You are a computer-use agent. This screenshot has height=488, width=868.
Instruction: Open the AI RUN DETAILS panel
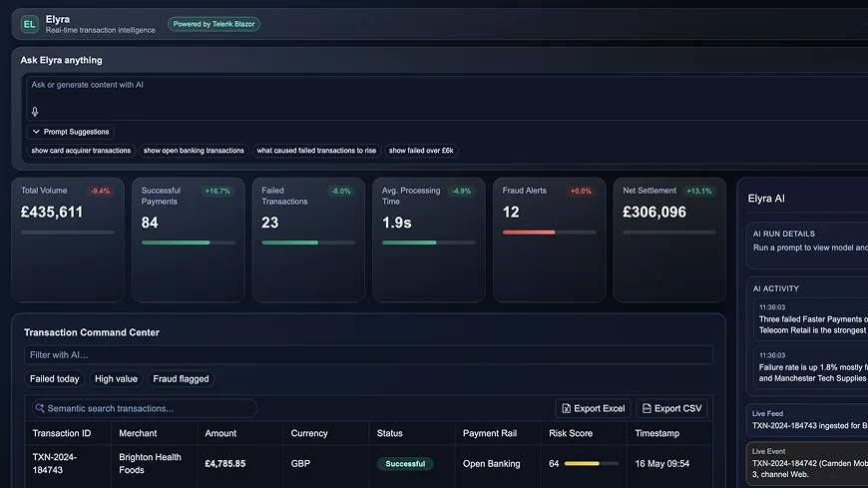[x=807, y=245]
